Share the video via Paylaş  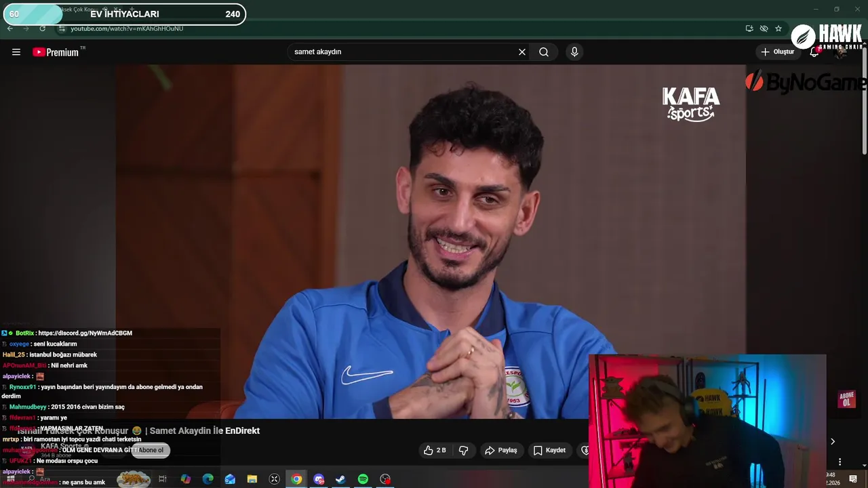click(501, 450)
